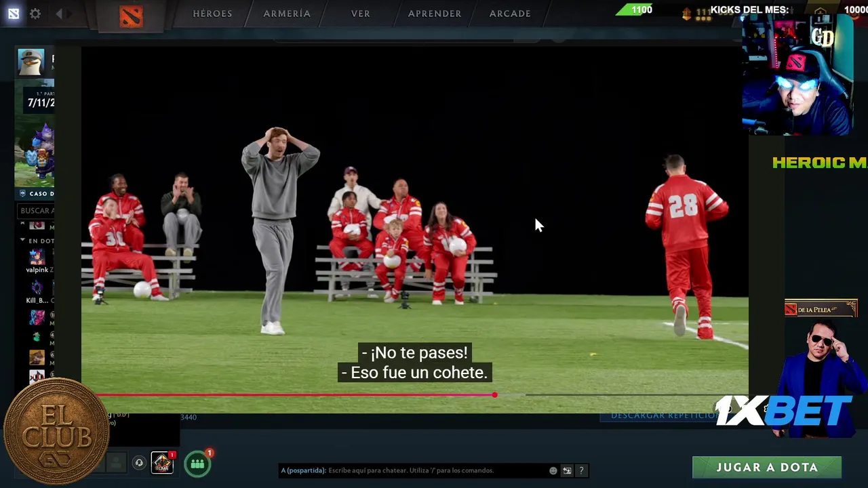868x488 pixels.
Task: Open the APRENDER tab
Action: point(435,14)
